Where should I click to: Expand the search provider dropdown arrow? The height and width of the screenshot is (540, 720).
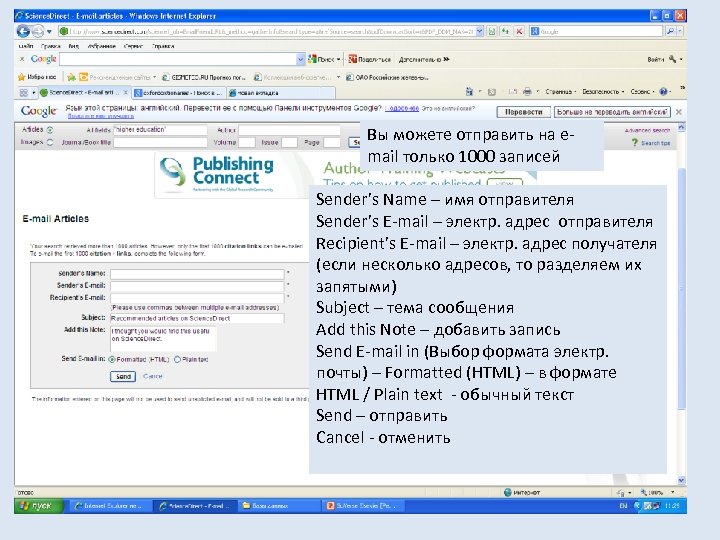click(x=680, y=31)
